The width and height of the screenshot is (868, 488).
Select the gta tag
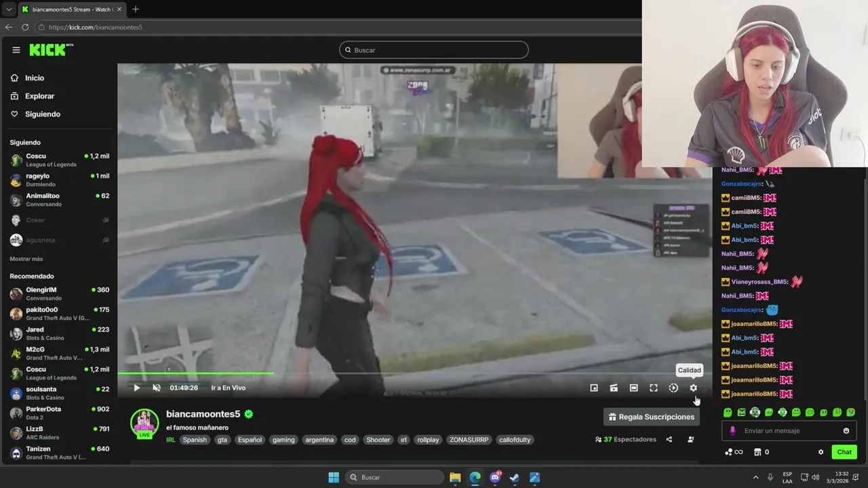(222, 440)
